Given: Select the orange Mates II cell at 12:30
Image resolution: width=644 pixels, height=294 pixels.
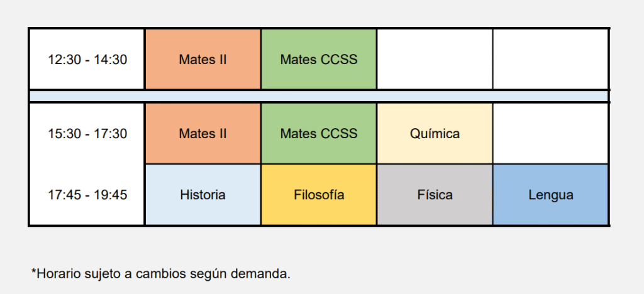Looking at the screenshot, I should (x=203, y=59).
